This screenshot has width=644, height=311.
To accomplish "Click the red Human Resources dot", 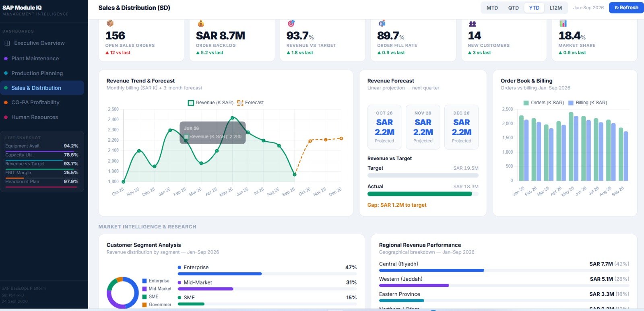I will click(x=6, y=117).
